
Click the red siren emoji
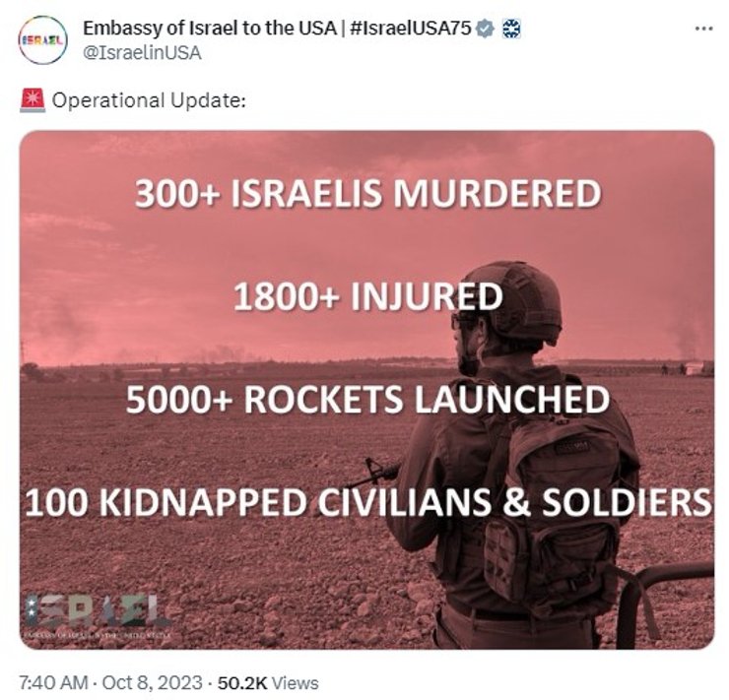[x=30, y=100]
